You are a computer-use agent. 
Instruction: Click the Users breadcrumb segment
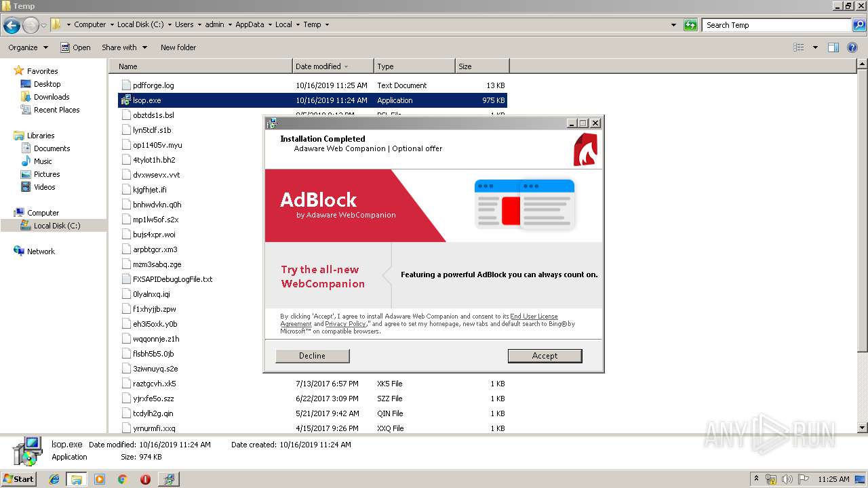click(184, 25)
